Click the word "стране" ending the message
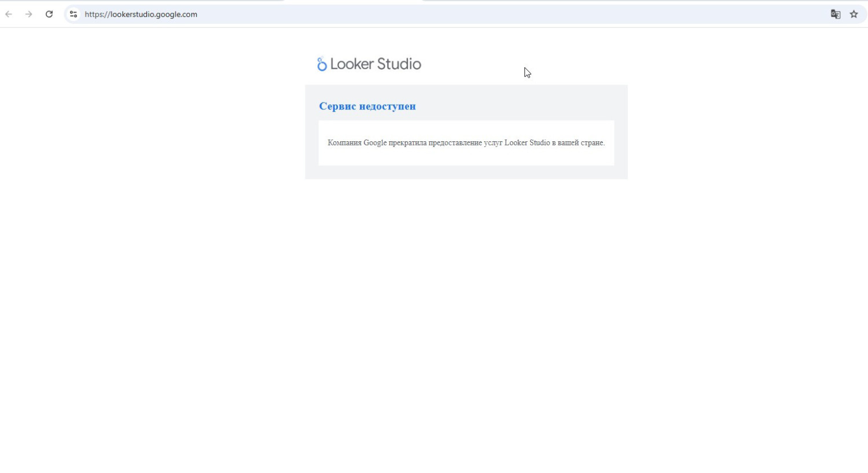 tap(592, 143)
